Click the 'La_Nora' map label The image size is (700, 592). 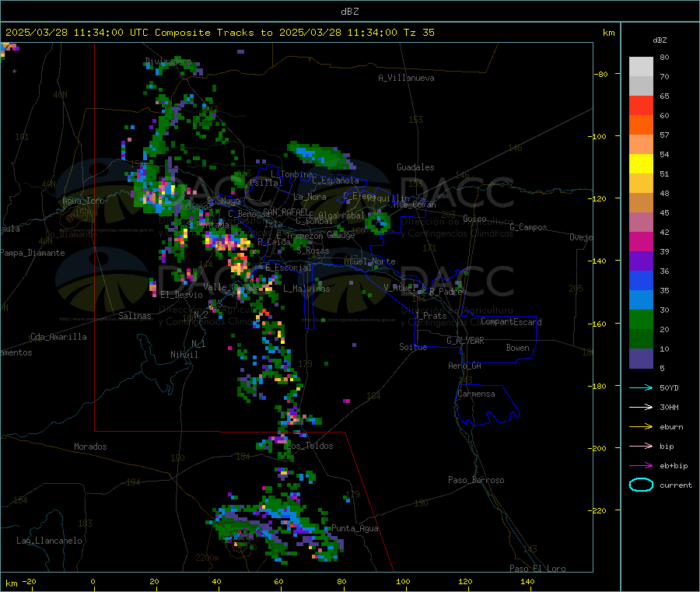pyautogui.click(x=310, y=197)
